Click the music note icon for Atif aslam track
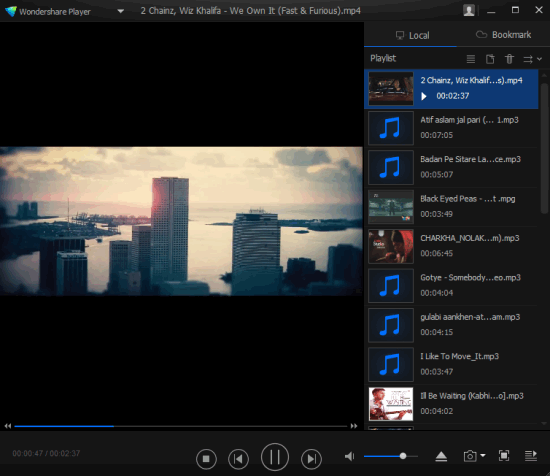 coord(391,128)
